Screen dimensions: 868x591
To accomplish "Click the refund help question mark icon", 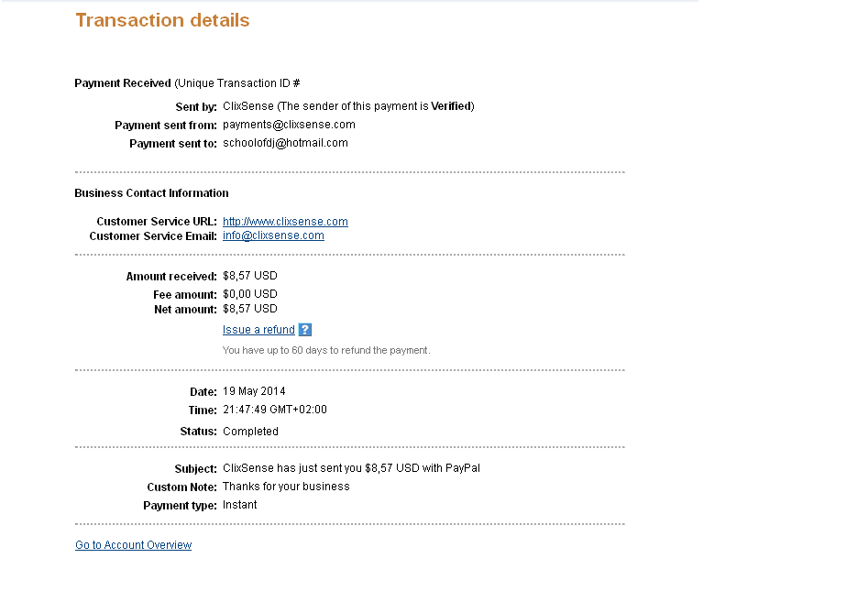I will pyautogui.click(x=305, y=330).
